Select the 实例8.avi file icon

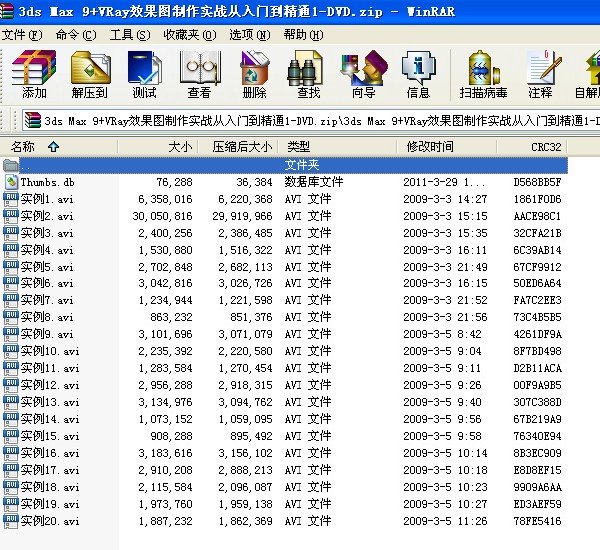(x=11, y=317)
